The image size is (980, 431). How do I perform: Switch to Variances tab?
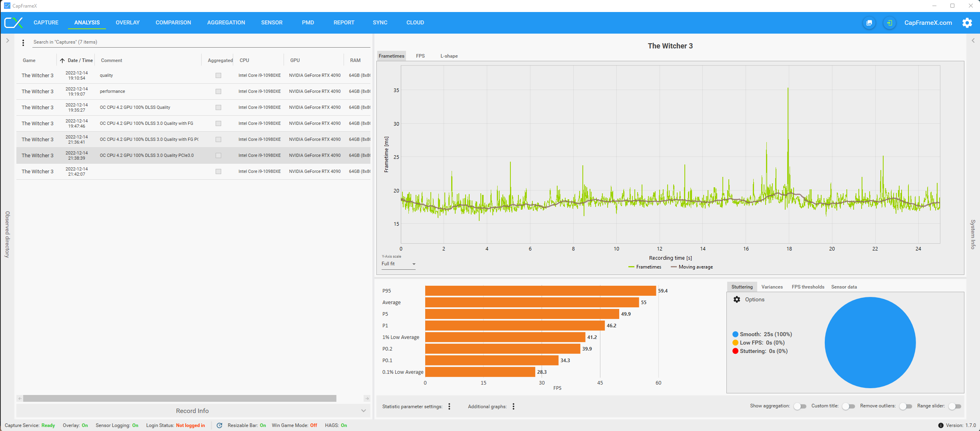point(772,287)
